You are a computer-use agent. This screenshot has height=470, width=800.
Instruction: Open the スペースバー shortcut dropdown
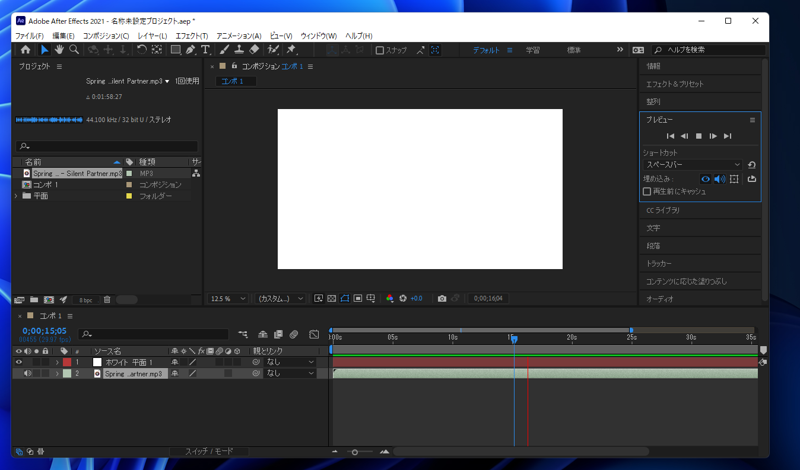(692, 165)
